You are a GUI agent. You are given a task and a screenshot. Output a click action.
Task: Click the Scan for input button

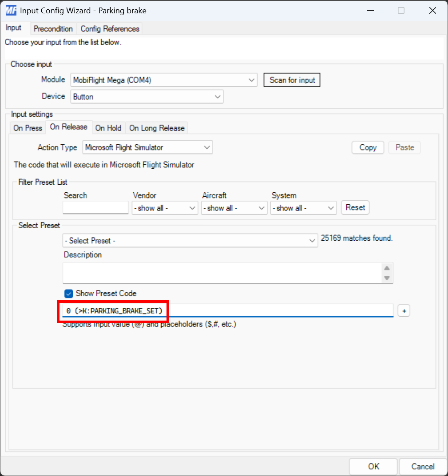(292, 80)
